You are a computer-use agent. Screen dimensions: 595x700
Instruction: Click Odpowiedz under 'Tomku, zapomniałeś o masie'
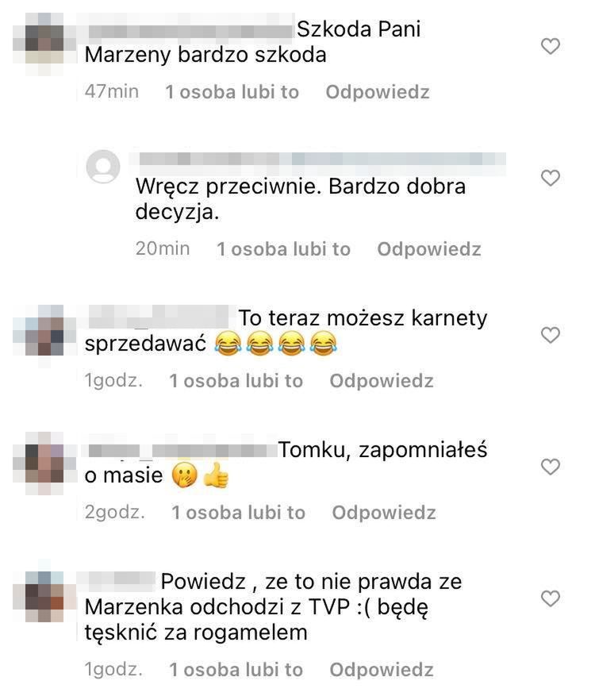(x=384, y=513)
